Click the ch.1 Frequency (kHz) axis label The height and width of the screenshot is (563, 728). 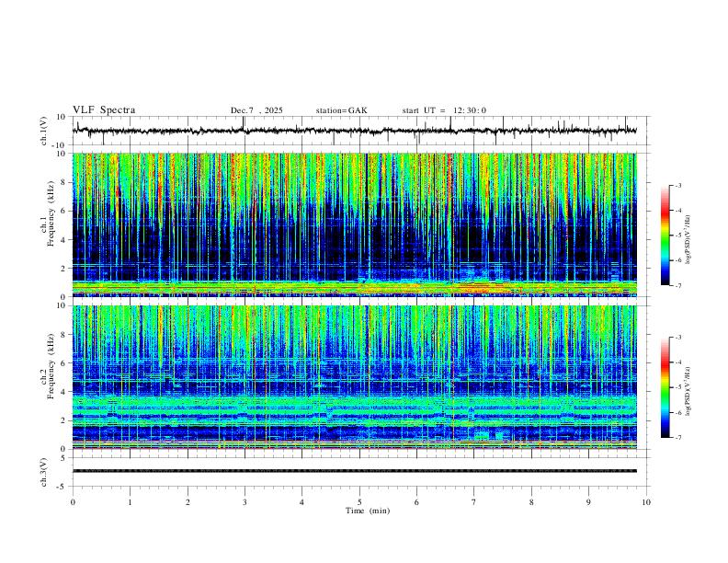point(48,213)
